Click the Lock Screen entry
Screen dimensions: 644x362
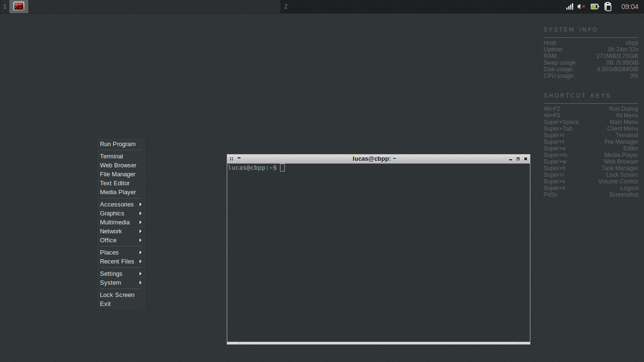click(x=117, y=295)
